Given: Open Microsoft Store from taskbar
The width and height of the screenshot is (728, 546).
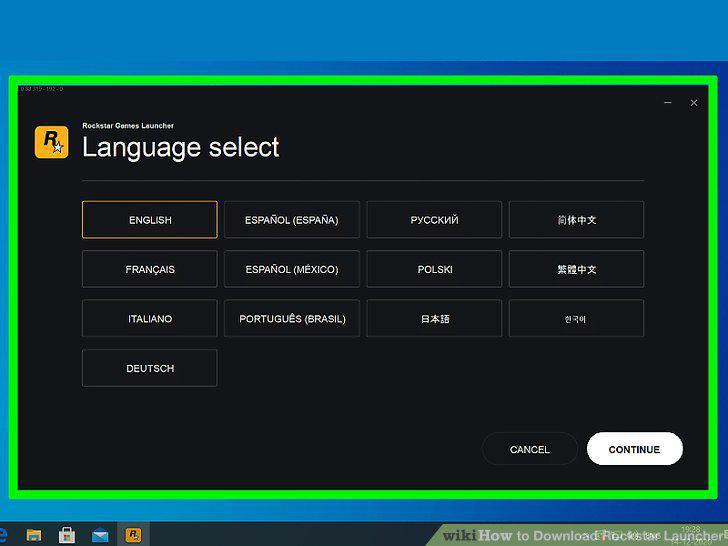Looking at the screenshot, I should pyautogui.click(x=67, y=535).
